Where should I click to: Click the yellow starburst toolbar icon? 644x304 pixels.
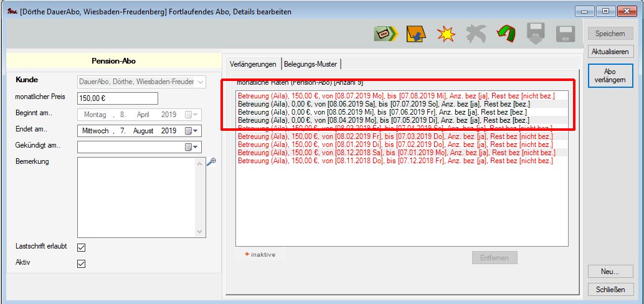coord(445,34)
